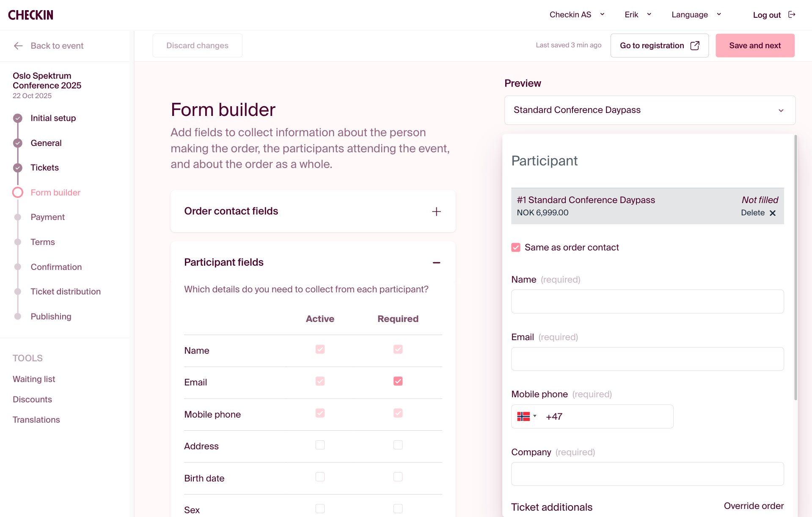The width and height of the screenshot is (812, 517).
Task: Collapse the Participant fields section
Action: (436, 263)
